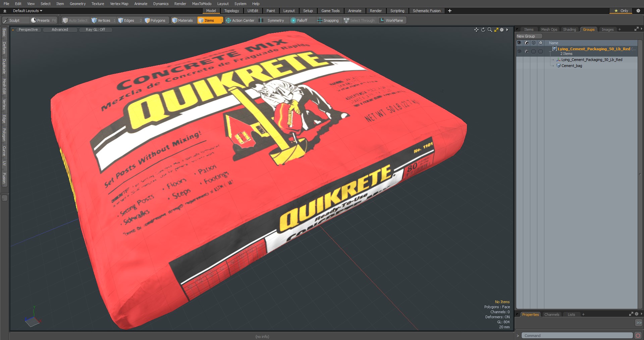
Task: Open the WorkPlane menu
Action: pos(391,20)
